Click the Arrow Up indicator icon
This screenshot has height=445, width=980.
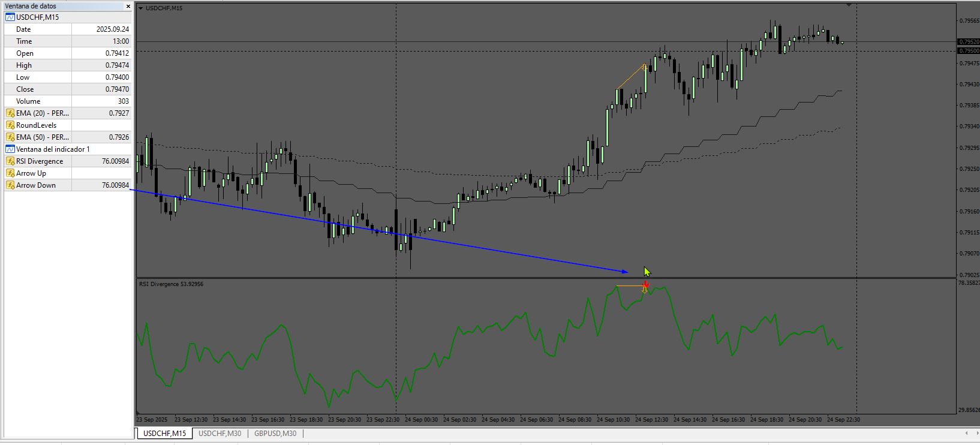click(10, 173)
